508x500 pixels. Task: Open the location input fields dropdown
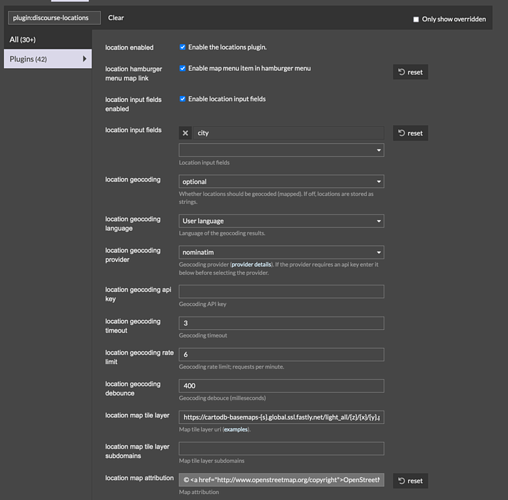(281, 150)
